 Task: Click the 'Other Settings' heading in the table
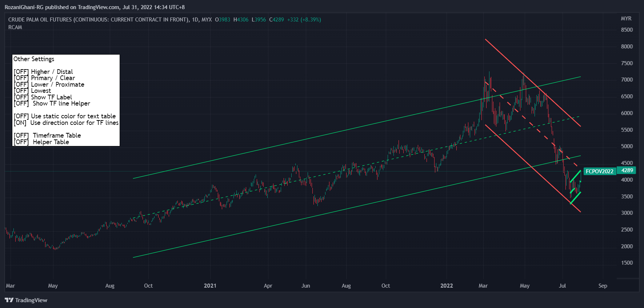[x=34, y=59]
